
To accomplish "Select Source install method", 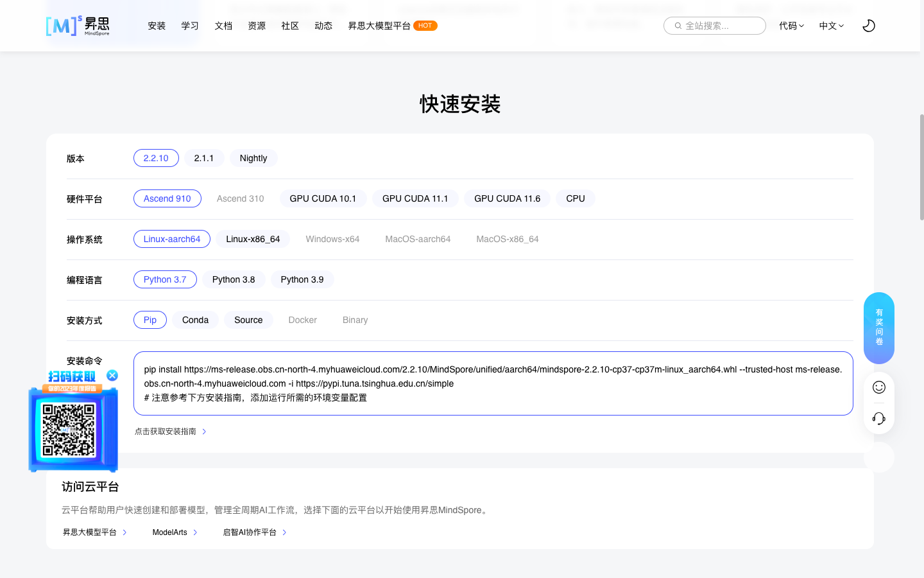I will coord(248,320).
